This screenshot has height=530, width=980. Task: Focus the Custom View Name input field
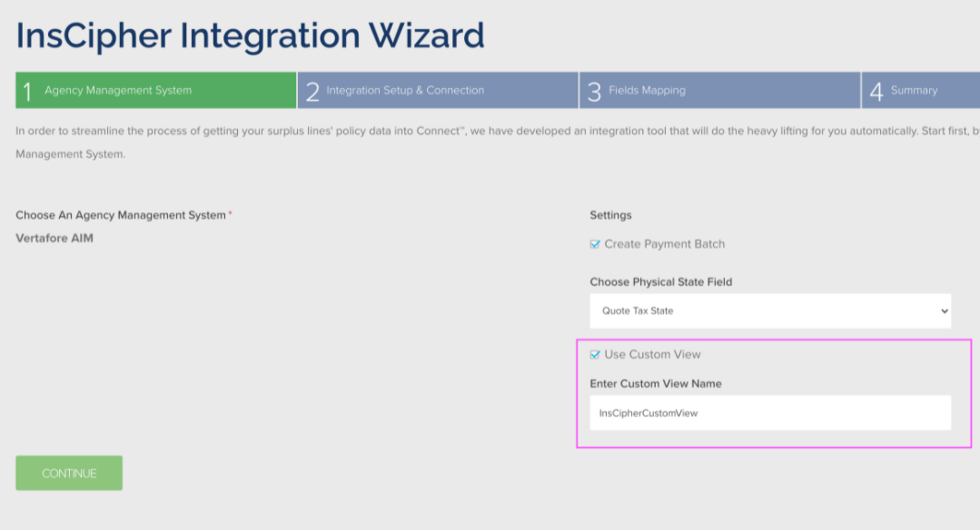tap(770, 413)
